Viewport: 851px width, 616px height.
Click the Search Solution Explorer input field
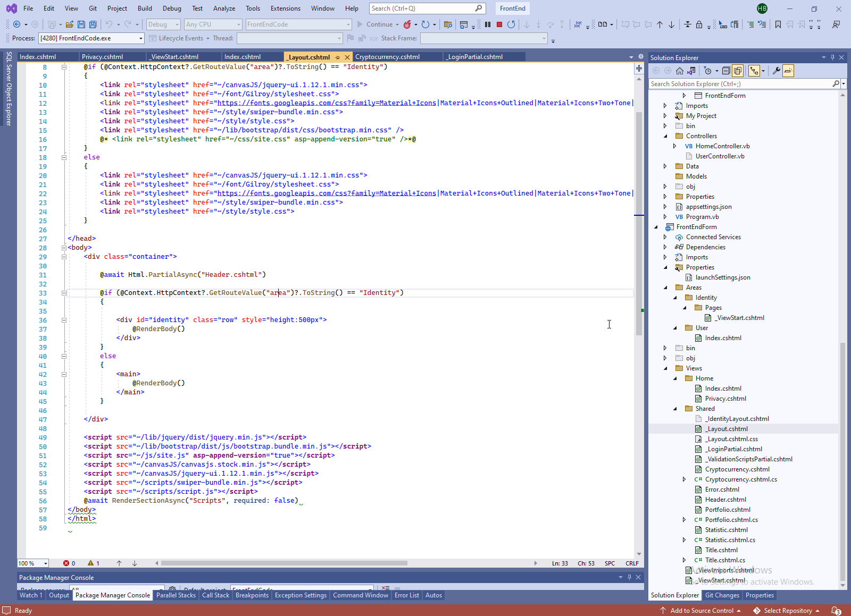[739, 84]
